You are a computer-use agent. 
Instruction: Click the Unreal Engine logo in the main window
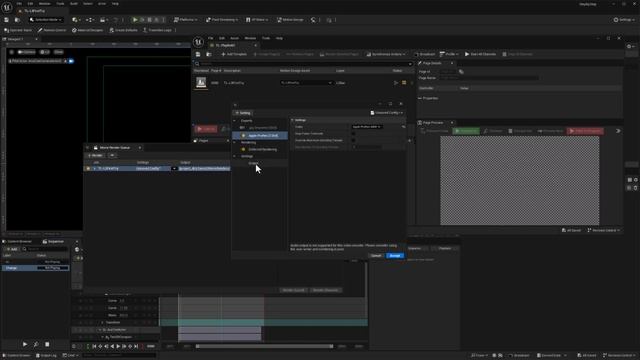point(7,7)
